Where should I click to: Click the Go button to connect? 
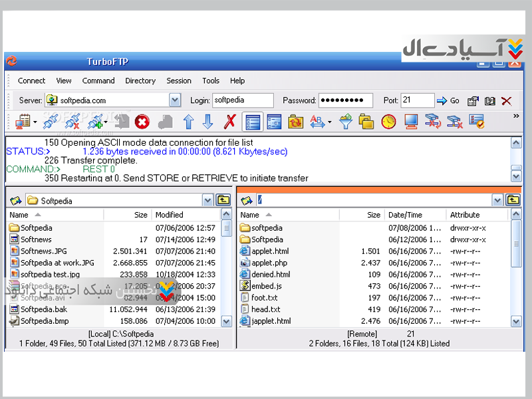pos(448,101)
